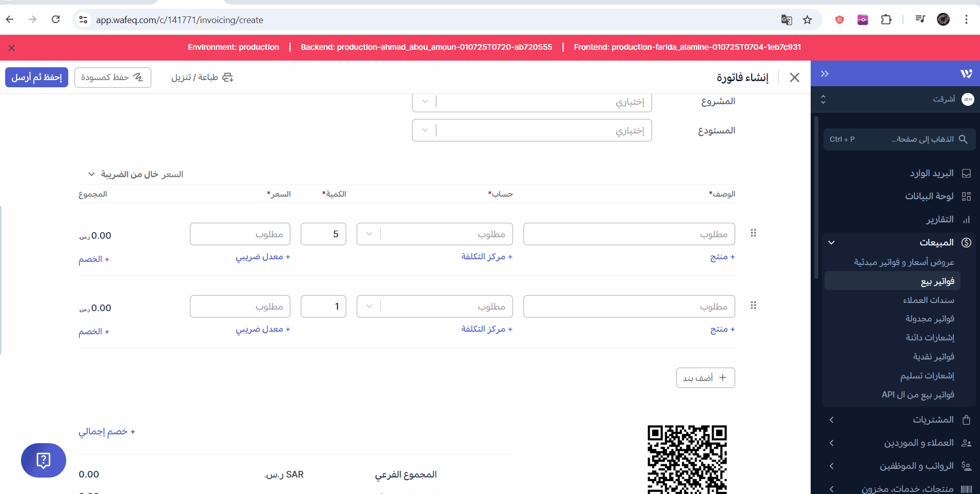The width and height of the screenshot is (980, 494).
Task: Open browser extensions puzzle icon
Action: pos(886,20)
